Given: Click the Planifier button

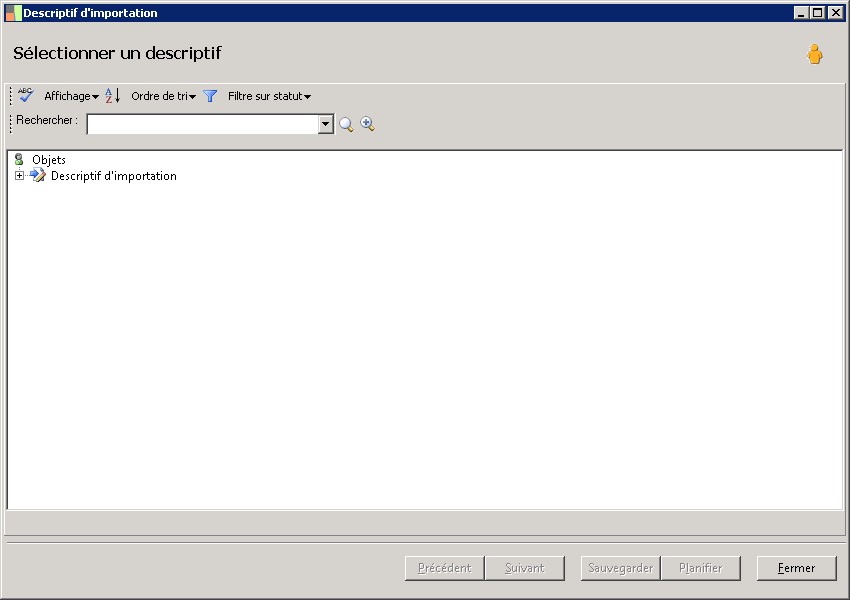Looking at the screenshot, I should coord(700,568).
